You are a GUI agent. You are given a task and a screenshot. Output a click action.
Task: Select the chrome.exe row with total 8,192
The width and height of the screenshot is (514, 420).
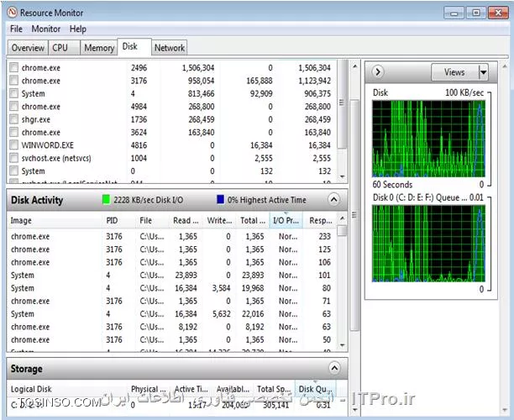tap(172, 327)
